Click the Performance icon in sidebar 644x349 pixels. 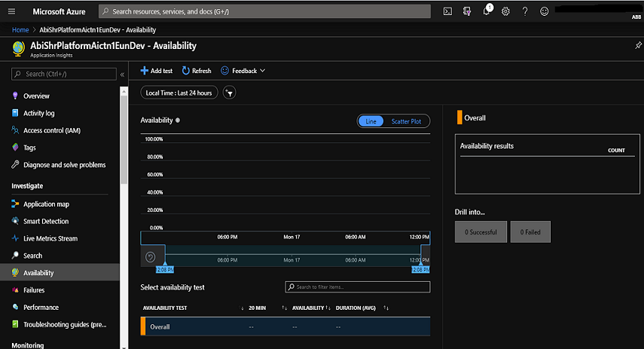click(x=15, y=307)
